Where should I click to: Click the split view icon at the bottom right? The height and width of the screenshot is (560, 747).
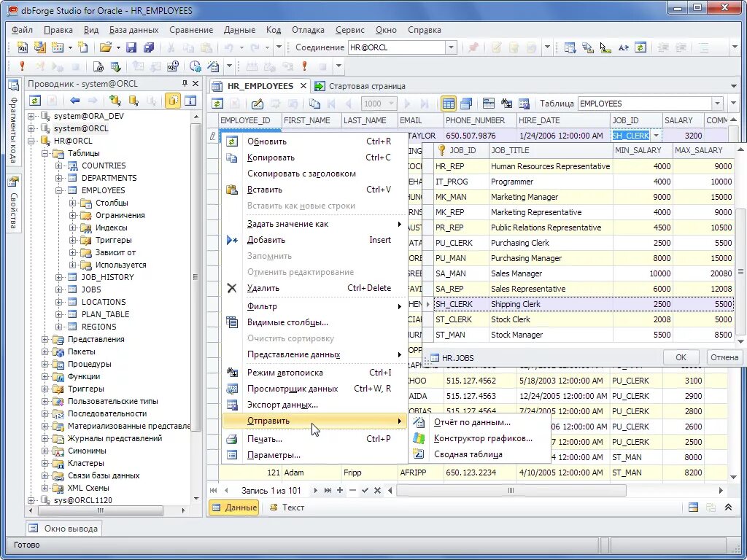(x=694, y=507)
